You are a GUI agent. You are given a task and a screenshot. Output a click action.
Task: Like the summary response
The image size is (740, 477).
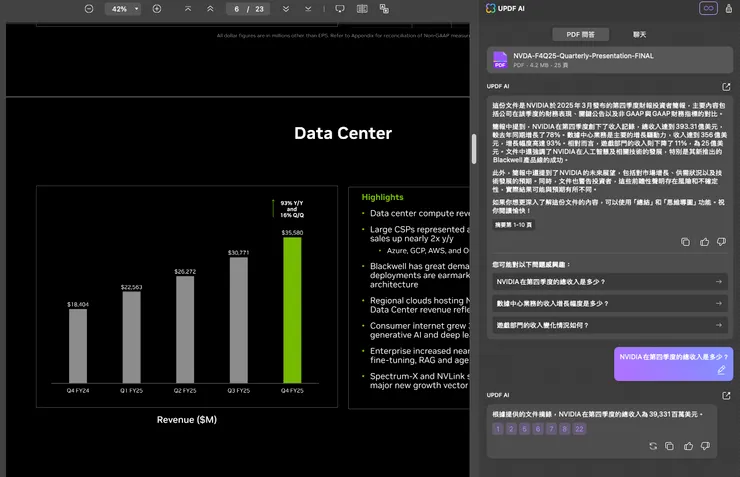704,242
